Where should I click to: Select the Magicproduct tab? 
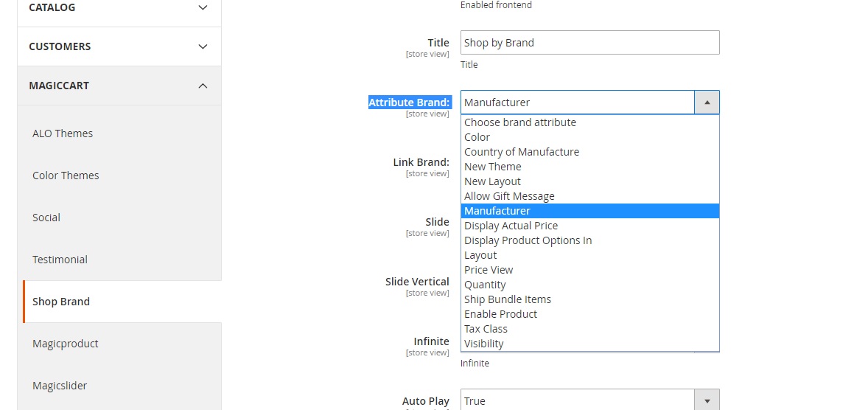pyautogui.click(x=65, y=344)
